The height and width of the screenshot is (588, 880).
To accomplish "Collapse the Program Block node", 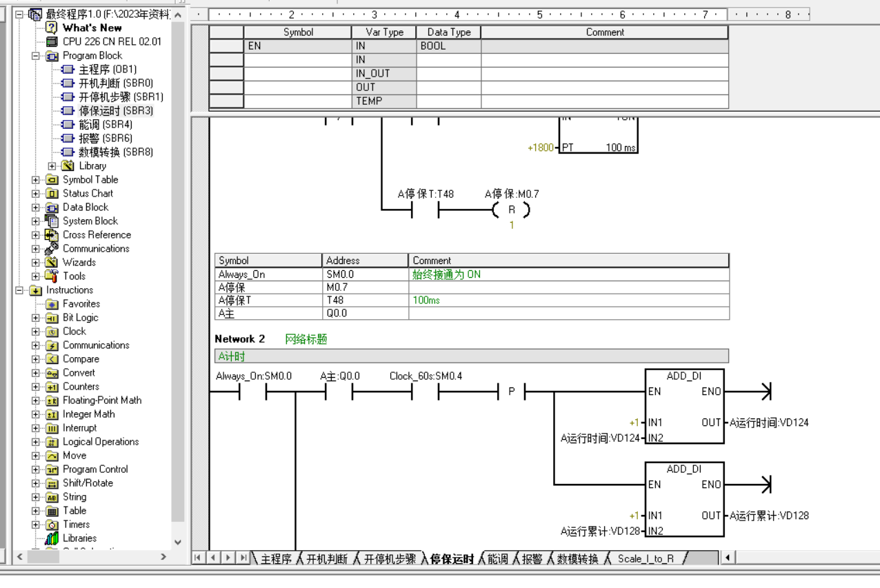I will 37,55.
